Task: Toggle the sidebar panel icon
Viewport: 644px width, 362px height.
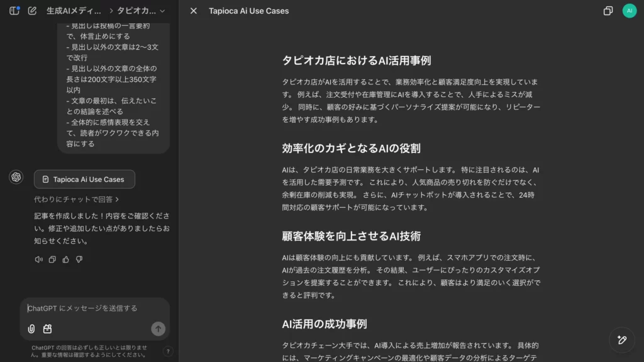Action: coord(14,11)
